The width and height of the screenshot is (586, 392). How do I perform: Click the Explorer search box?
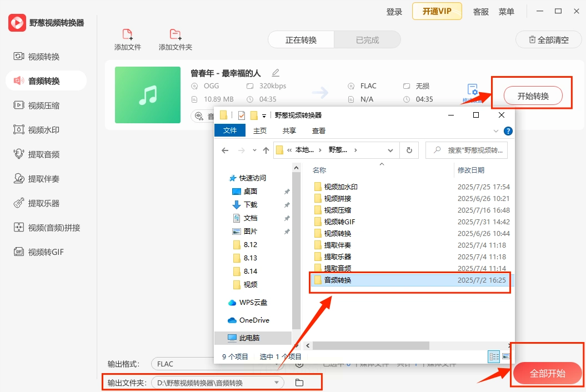467,150
